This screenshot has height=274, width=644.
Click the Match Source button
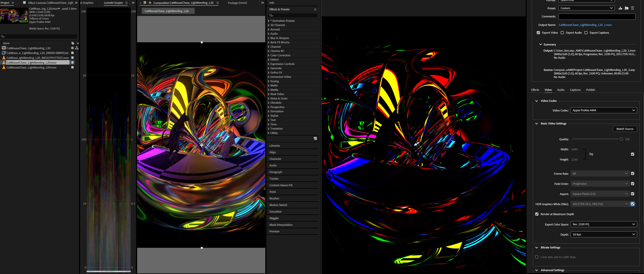click(625, 129)
